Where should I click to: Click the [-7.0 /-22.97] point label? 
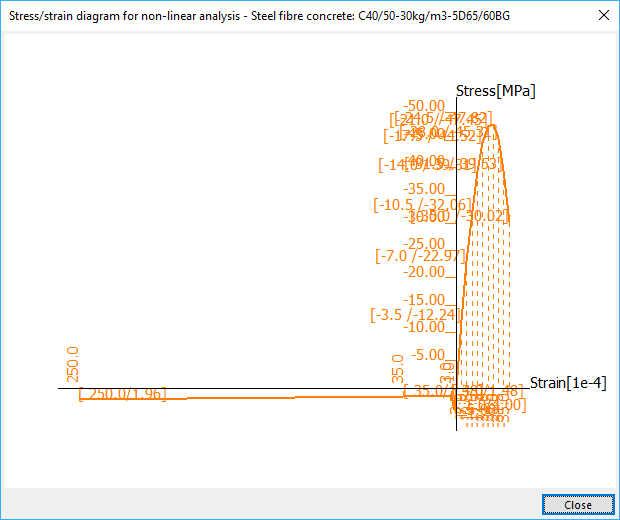[x=420, y=256]
